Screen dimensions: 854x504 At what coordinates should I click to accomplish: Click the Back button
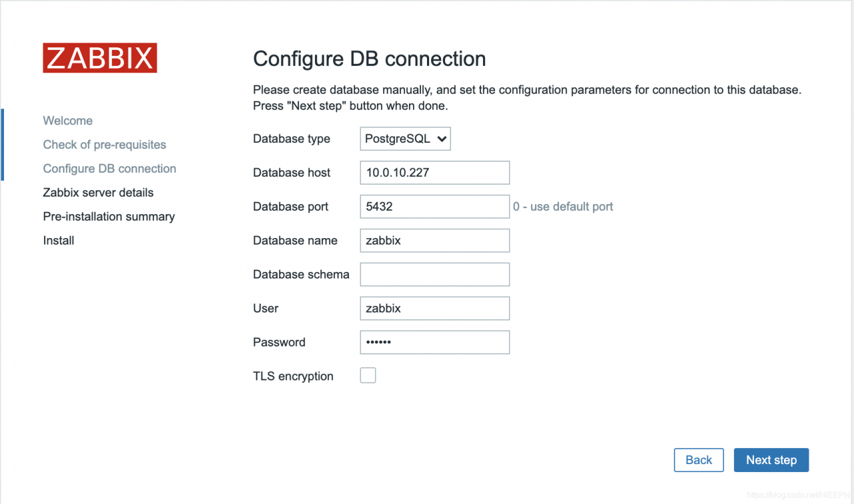[x=699, y=460]
